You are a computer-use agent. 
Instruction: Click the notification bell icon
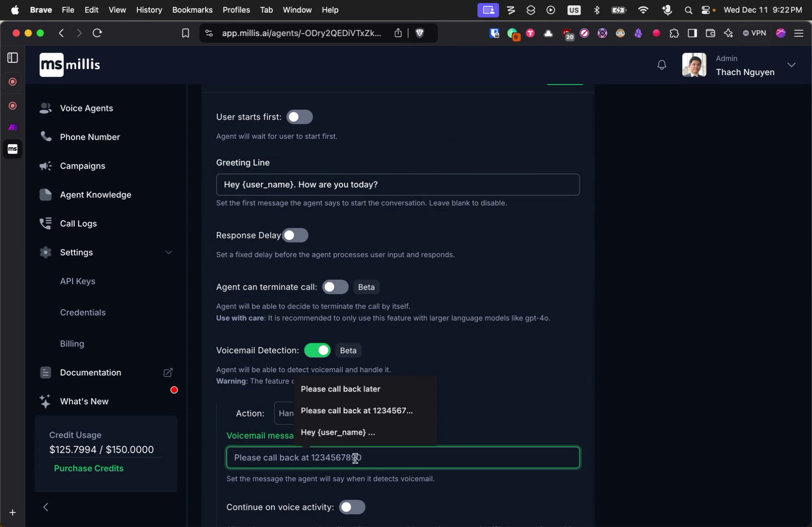coord(662,65)
